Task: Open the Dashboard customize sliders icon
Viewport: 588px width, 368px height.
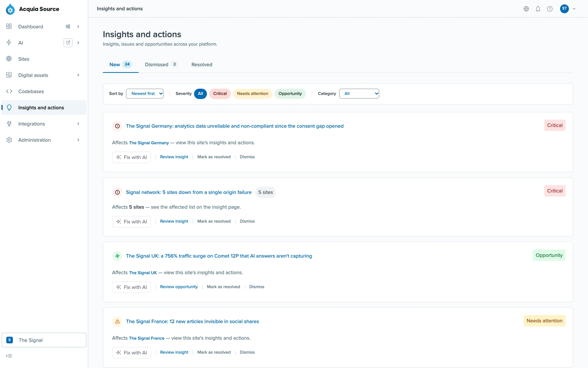Action: click(x=68, y=26)
